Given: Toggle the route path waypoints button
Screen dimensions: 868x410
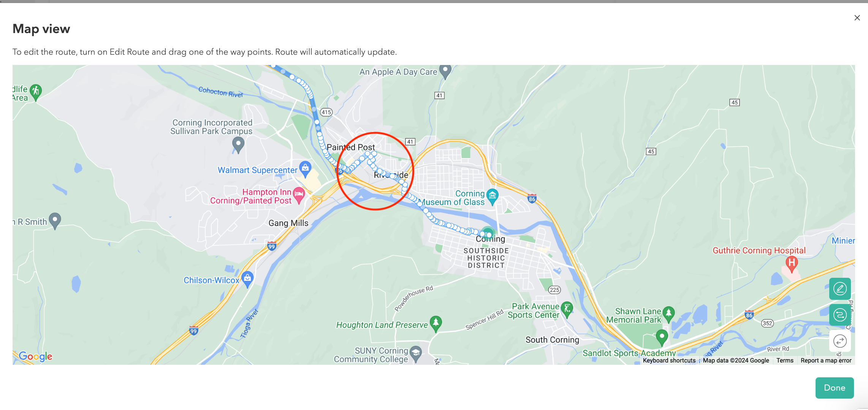Looking at the screenshot, I should [x=840, y=315].
